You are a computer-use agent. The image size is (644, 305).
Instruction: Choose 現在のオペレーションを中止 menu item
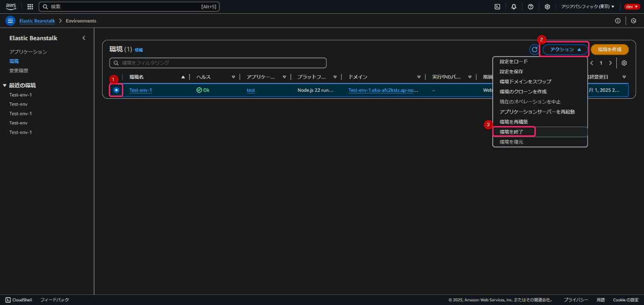coord(540,102)
